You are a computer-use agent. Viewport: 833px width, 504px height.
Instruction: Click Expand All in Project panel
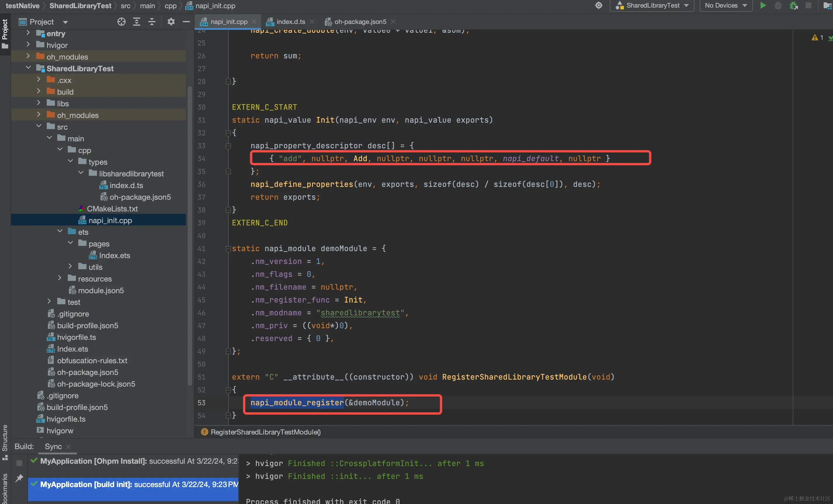click(137, 22)
